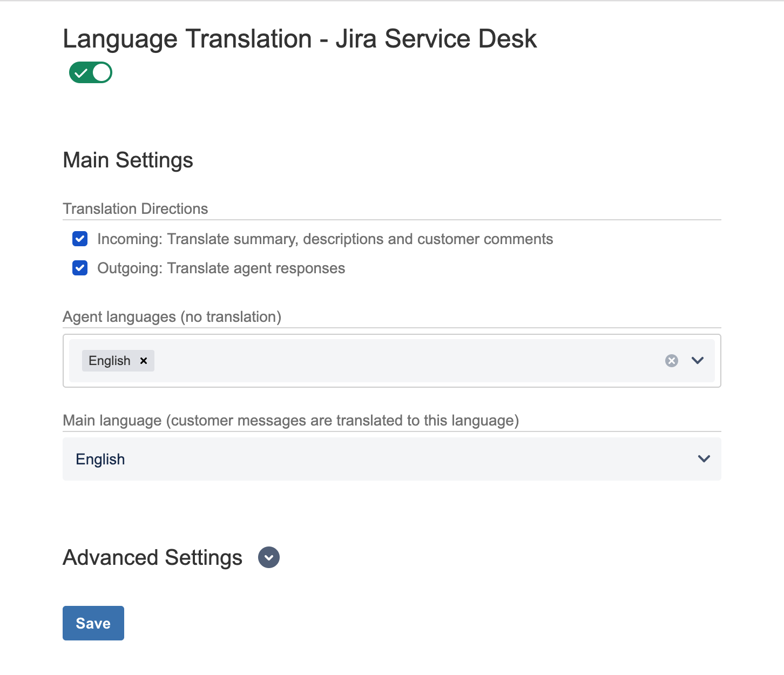Click the Language Translation page title
Image resolution: width=784 pixels, height=675 pixels.
pos(300,39)
